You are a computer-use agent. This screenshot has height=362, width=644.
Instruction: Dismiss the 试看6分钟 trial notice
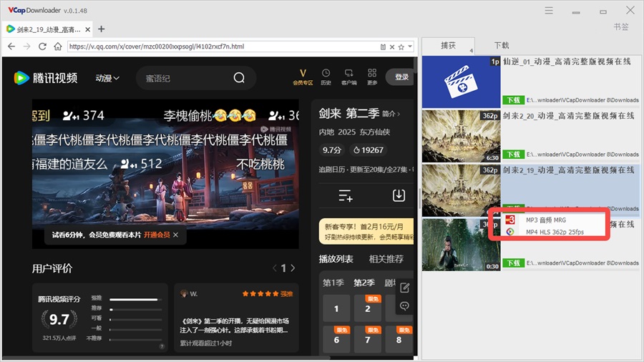176,235
